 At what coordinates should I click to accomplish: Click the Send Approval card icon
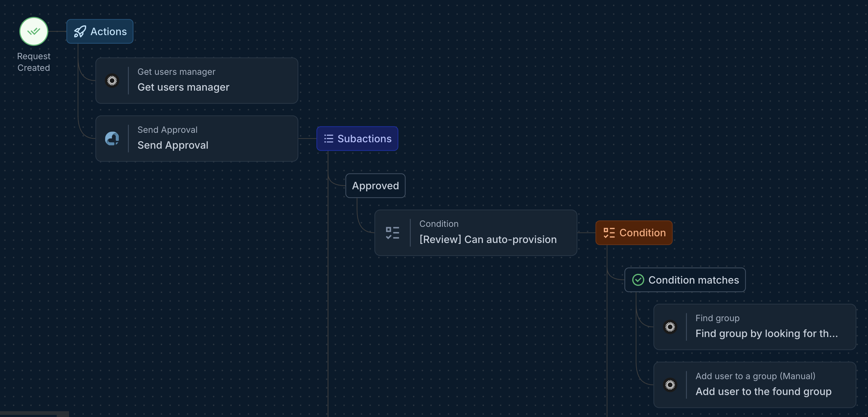pos(112,138)
